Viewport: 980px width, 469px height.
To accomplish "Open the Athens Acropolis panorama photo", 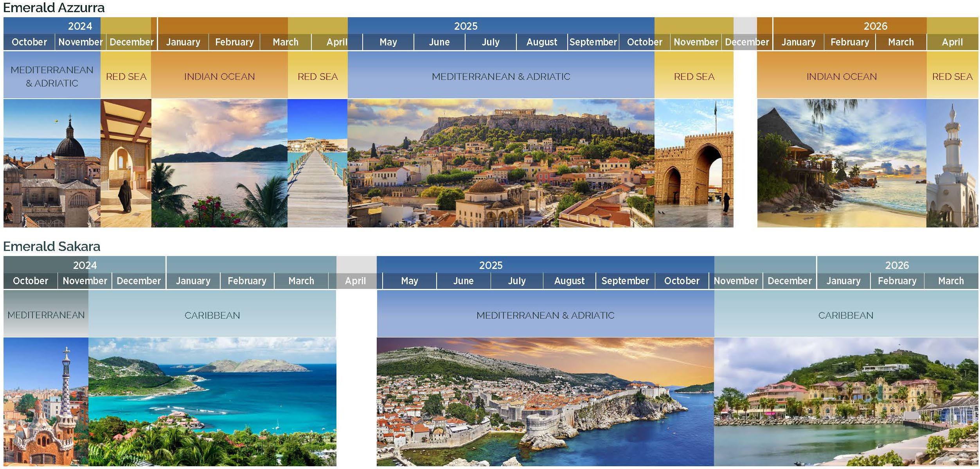I will (x=501, y=163).
